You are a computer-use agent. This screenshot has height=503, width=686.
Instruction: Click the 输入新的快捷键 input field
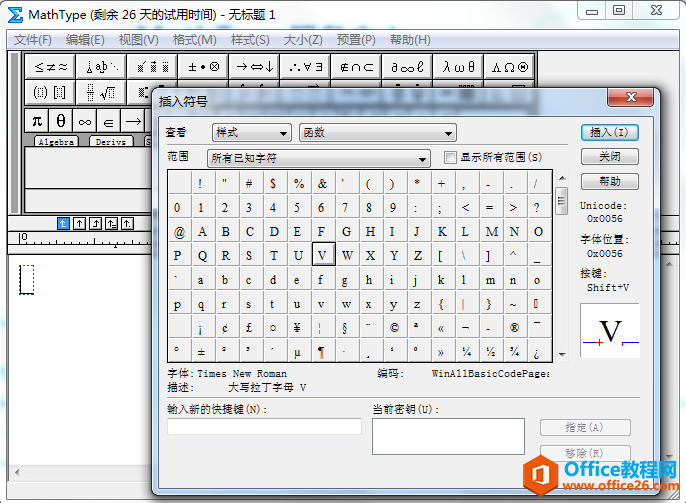click(x=264, y=427)
